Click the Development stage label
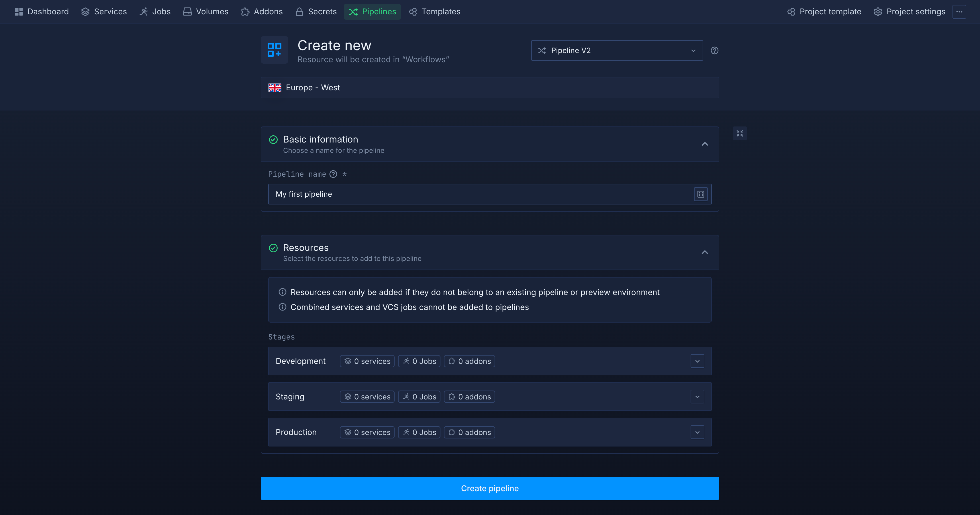Screen dimensions: 980x515 coord(301,361)
